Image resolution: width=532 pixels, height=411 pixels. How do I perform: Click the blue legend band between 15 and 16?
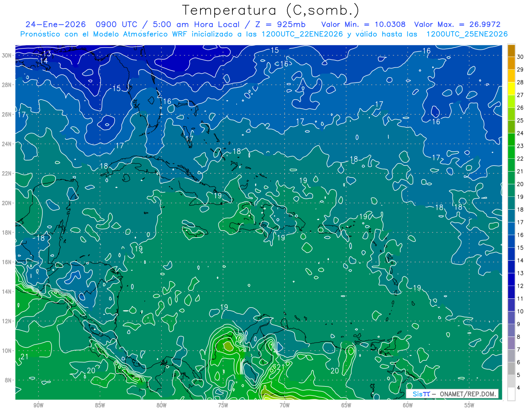(x=512, y=241)
